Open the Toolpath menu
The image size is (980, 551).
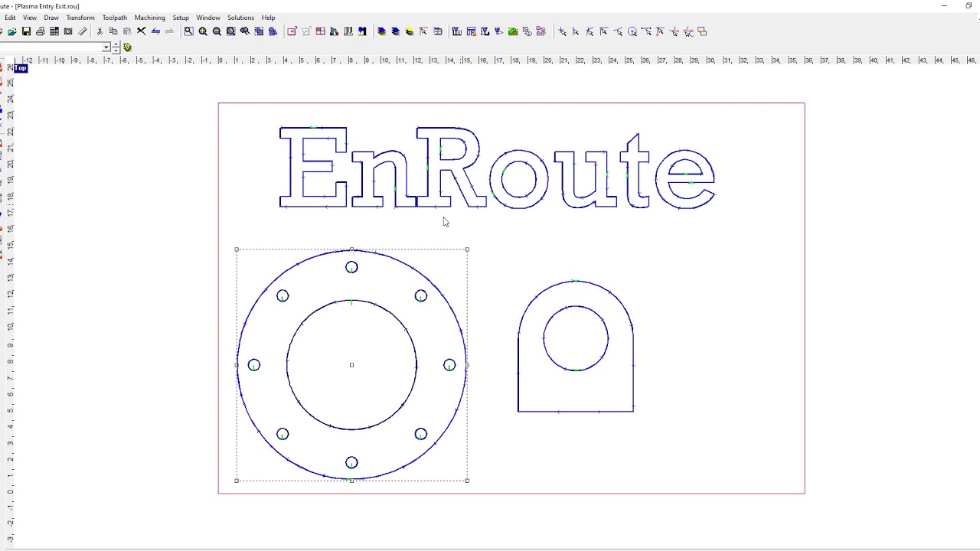pos(115,18)
